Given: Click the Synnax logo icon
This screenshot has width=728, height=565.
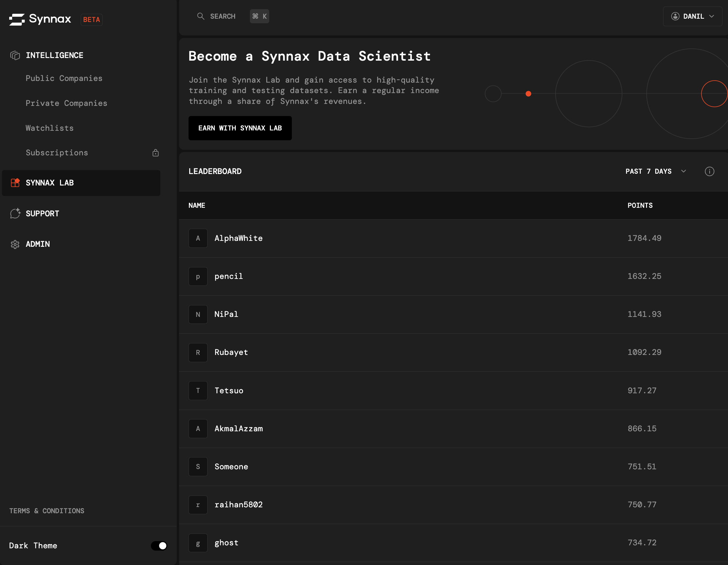Looking at the screenshot, I should click(x=17, y=19).
